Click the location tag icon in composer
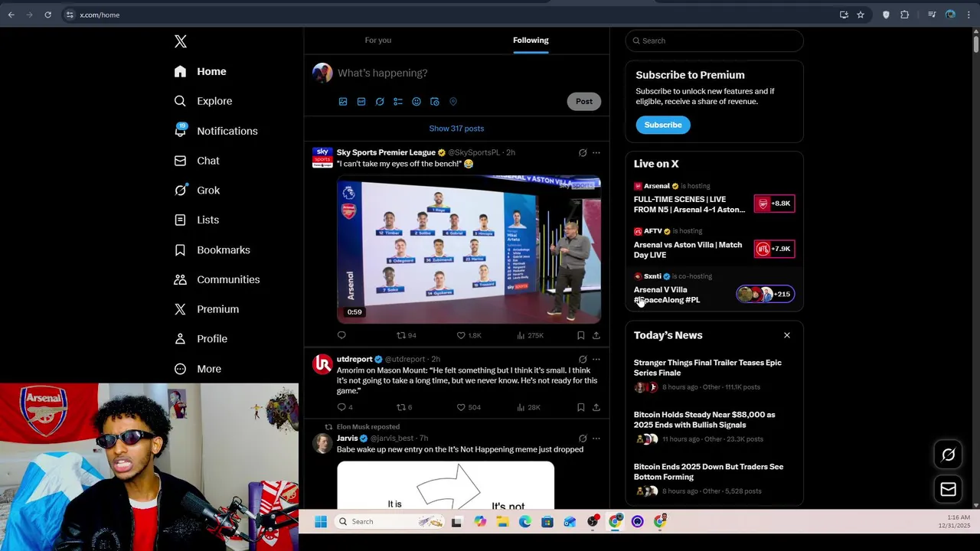This screenshot has height=551, width=980. pyautogui.click(x=453, y=102)
